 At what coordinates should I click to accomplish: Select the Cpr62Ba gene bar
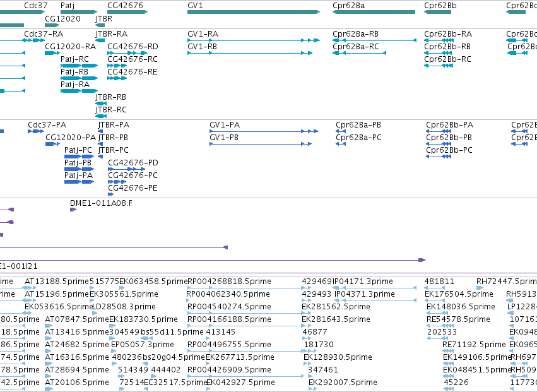point(374,12)
